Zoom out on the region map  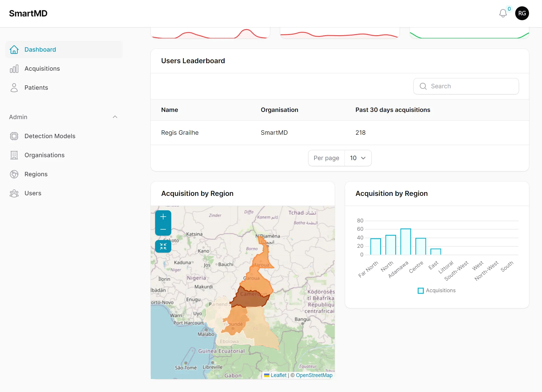163,229
